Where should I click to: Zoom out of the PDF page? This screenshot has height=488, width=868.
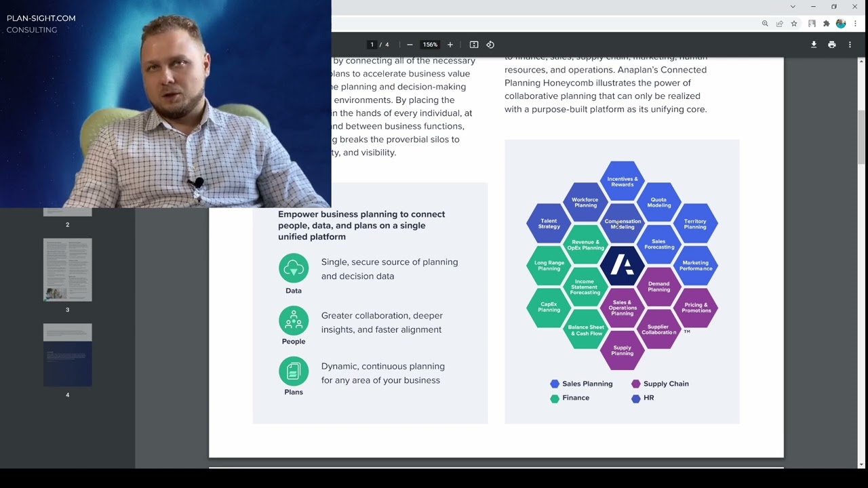pos(410,45)
